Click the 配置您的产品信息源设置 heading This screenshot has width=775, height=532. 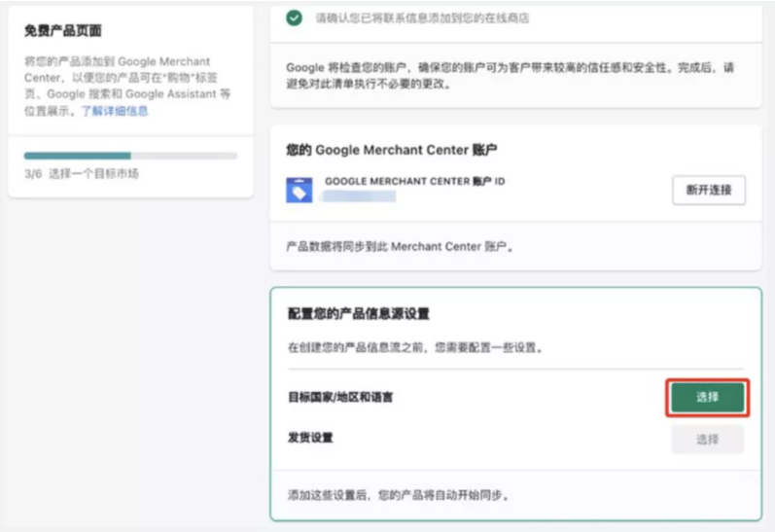click(x=359, y=314)
